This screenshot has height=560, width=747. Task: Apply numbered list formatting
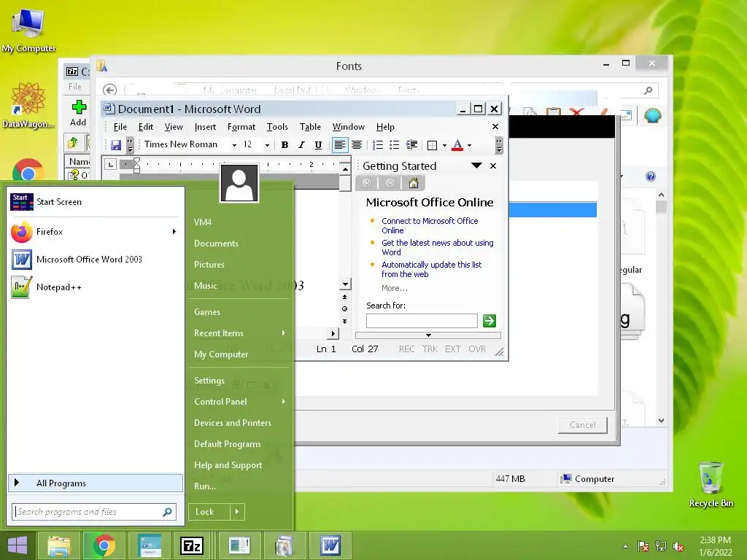(377, 145)
